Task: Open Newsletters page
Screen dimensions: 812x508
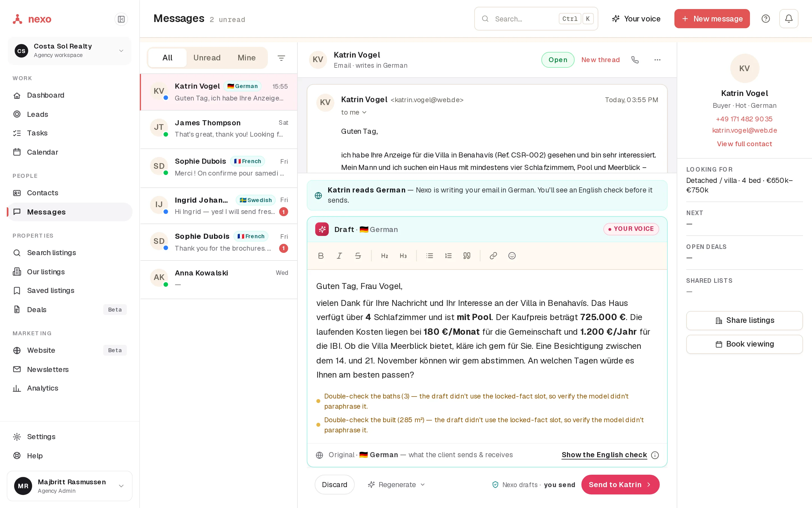Action: (69, 369)
